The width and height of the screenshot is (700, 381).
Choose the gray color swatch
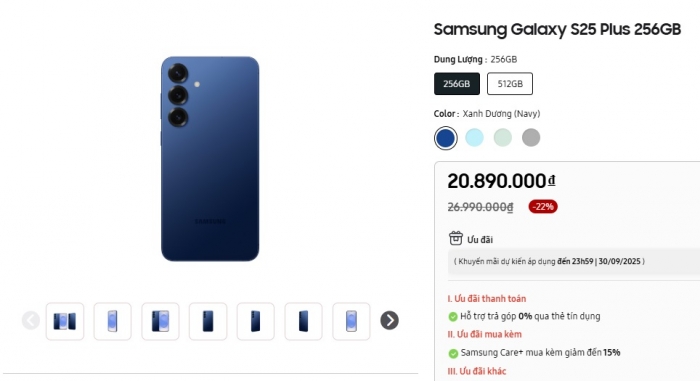[531, 138]
